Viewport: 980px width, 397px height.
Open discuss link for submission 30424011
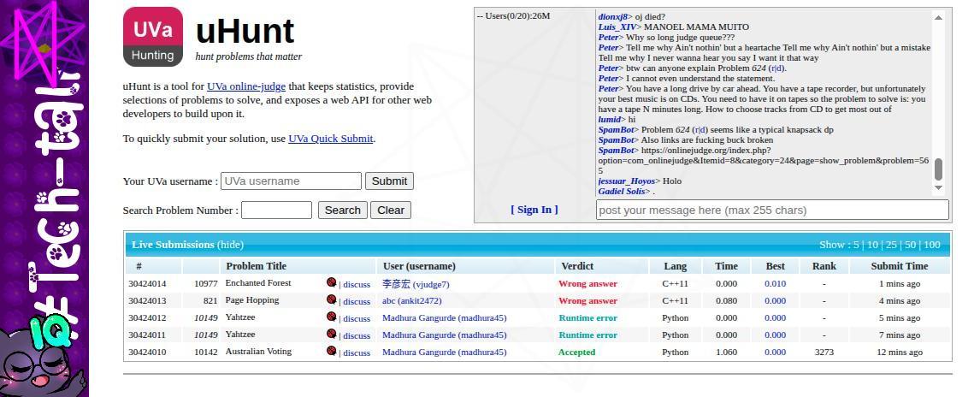(x=357, y=335)
